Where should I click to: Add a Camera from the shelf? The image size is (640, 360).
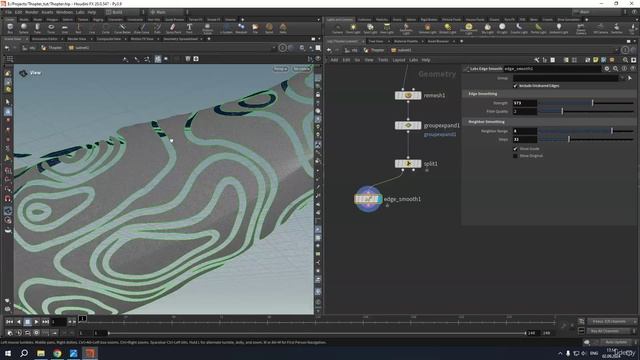[x=338, y=28]
